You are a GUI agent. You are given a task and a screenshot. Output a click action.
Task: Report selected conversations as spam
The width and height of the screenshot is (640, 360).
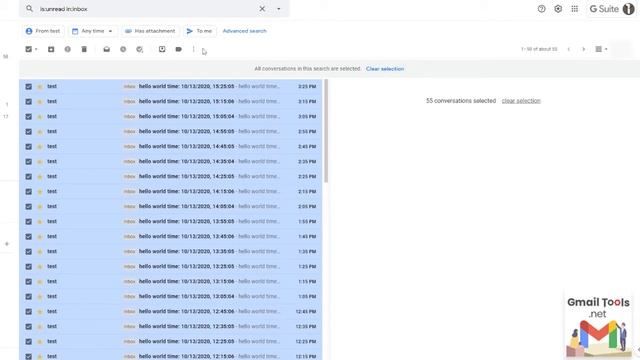67,49
